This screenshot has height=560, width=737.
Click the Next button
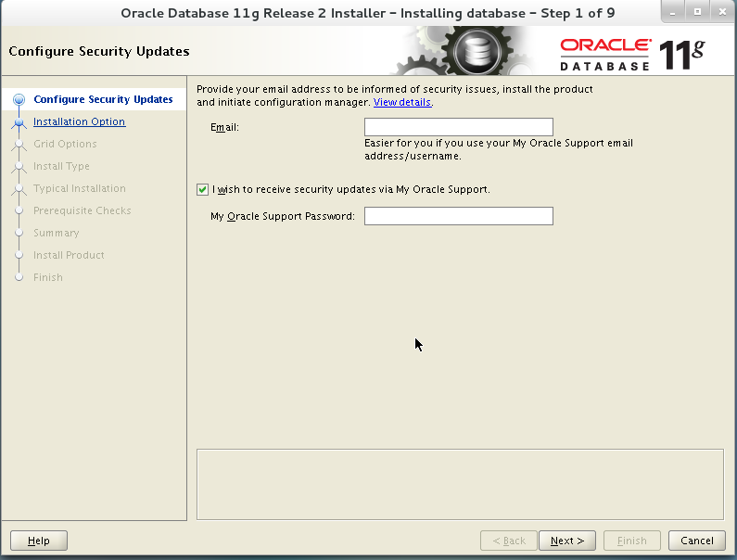tap(567, 541)
